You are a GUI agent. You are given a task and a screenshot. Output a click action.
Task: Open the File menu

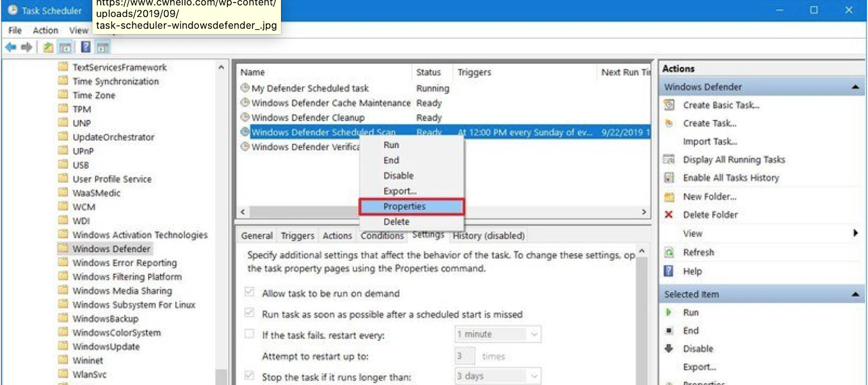tap(15, 30)
